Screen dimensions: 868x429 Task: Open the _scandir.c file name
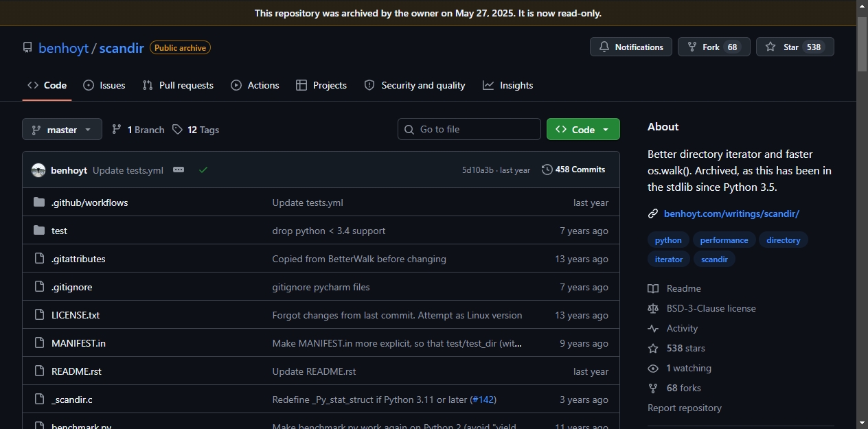coord(72,399)
